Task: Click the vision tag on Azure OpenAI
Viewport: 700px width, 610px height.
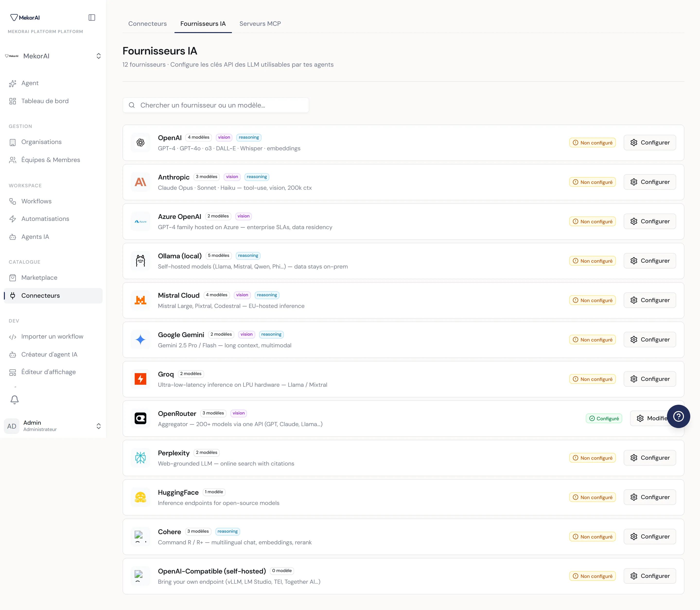Action: point(244,216)
